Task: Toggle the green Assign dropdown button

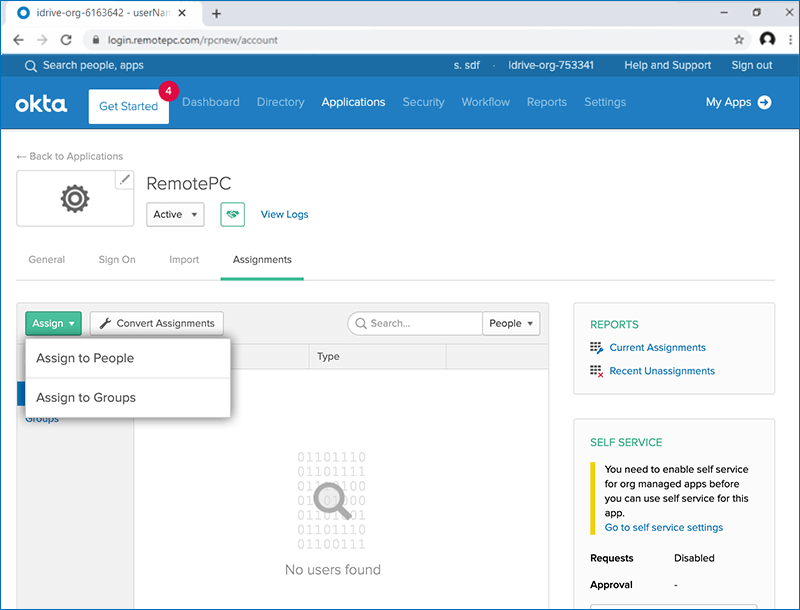Action: click(x=54, y=323)
